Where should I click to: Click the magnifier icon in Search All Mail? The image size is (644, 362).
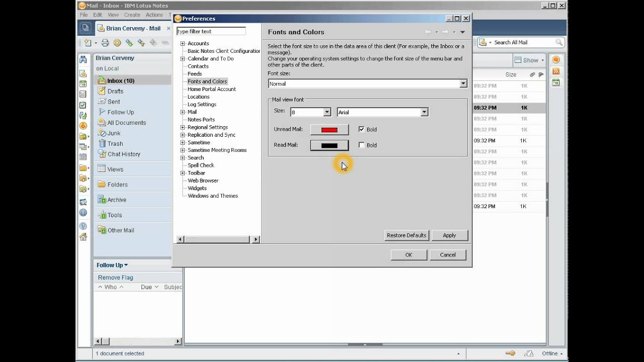pyautogui.click(x=558, y=42)
